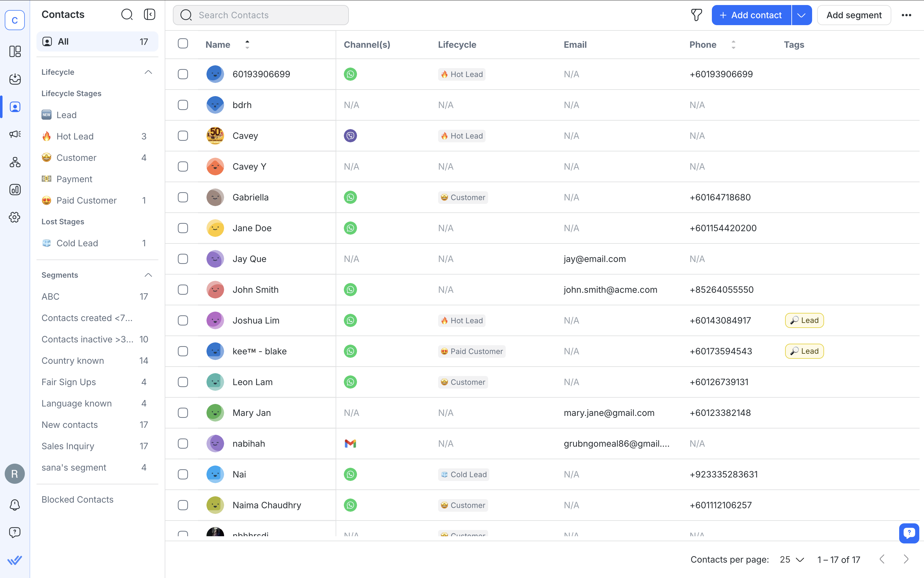
Task: Open the Add contact dropdown arrow
Action: [x=802, y=15]
